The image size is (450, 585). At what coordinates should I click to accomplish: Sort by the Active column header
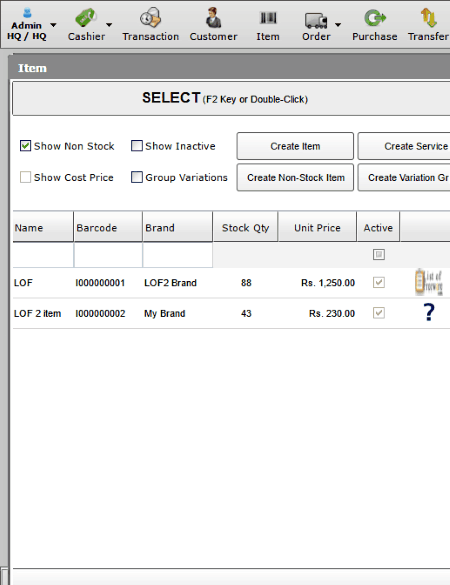[x=378, y=228]
